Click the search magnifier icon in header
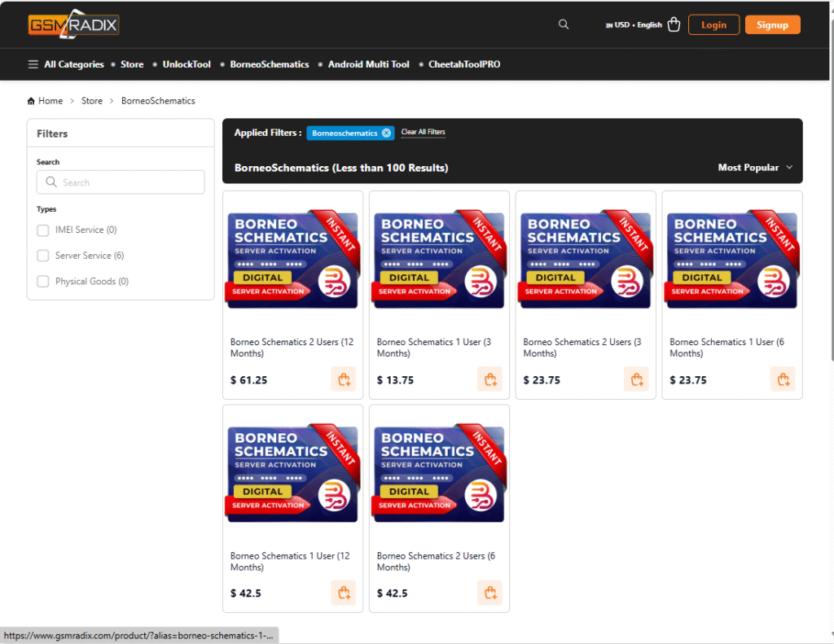 [x=563, y=24]
